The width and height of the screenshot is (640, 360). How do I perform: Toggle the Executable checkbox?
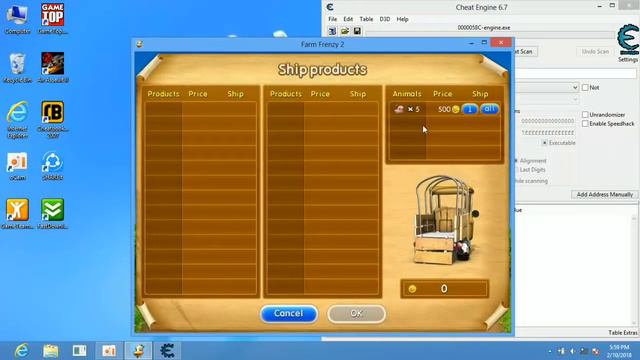[x=544, y=143]
